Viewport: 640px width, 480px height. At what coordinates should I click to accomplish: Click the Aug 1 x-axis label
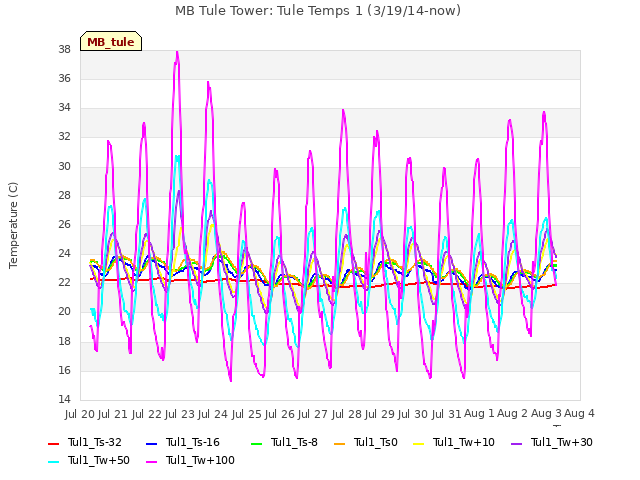[x=480, y=413]
